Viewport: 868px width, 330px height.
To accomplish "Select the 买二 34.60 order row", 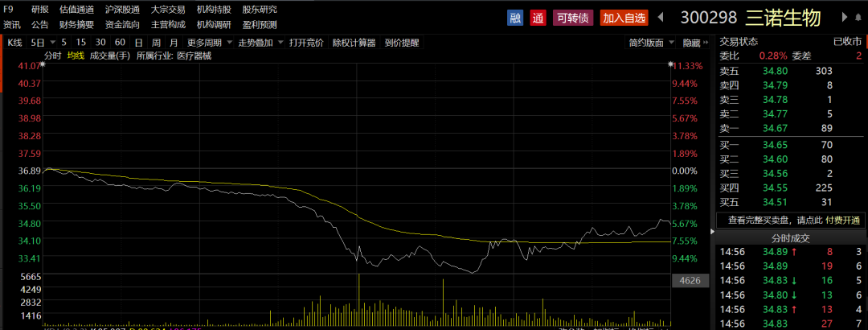I will click(x=791, y=159).
